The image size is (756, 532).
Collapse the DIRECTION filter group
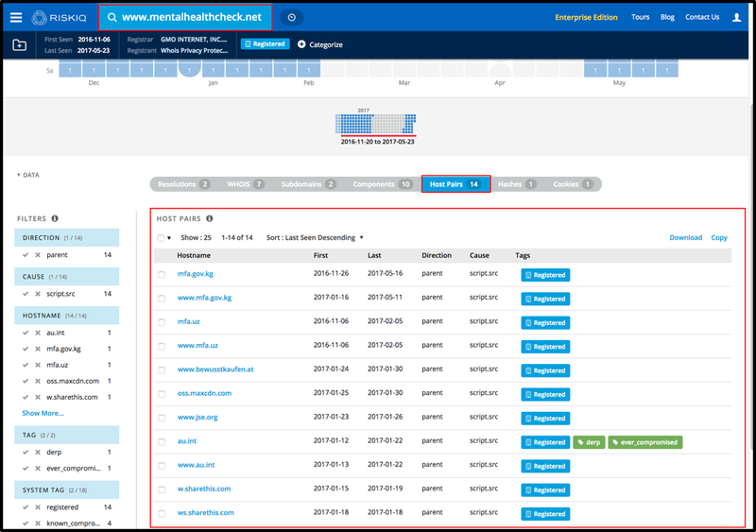(66, 238)
